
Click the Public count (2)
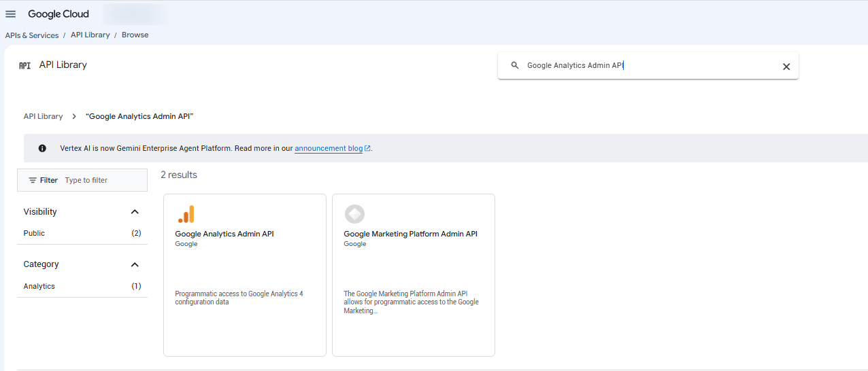[x=136, y=233]
